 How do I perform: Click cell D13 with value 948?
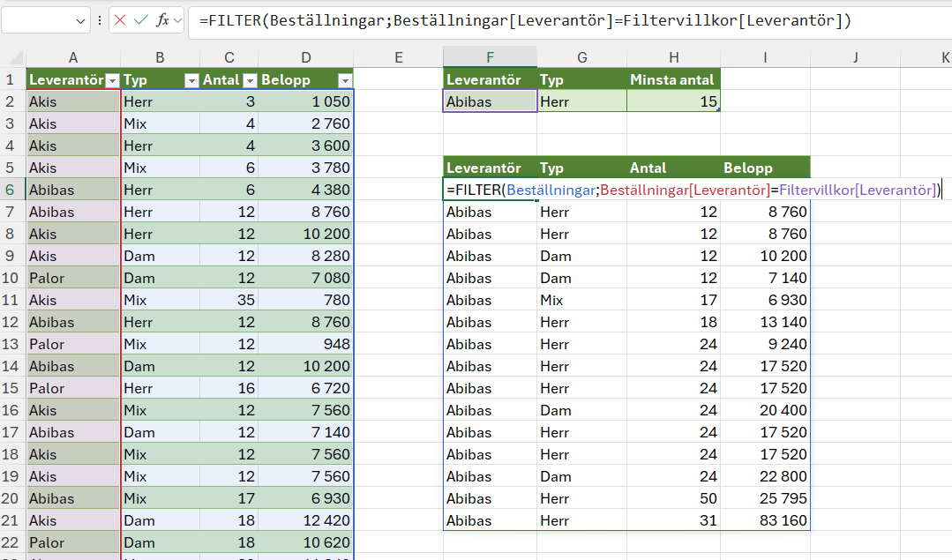pos(306,344)
